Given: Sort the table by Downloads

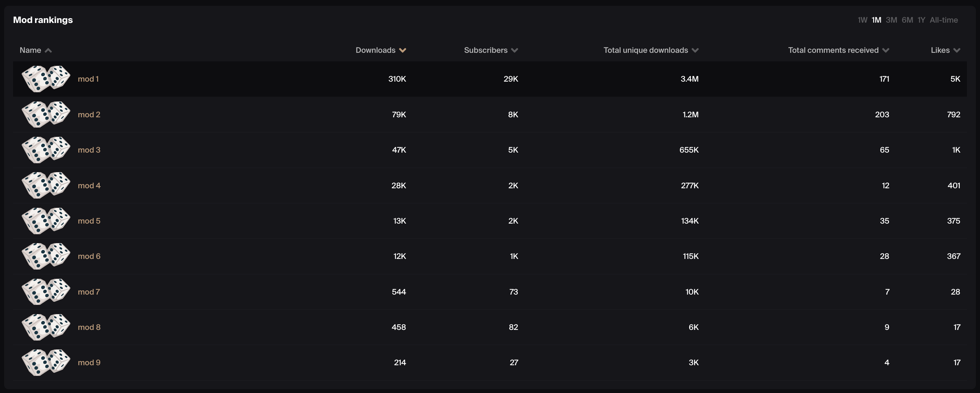Looking at the screenshot, I should pyautogui.click(x=381, y=50).
